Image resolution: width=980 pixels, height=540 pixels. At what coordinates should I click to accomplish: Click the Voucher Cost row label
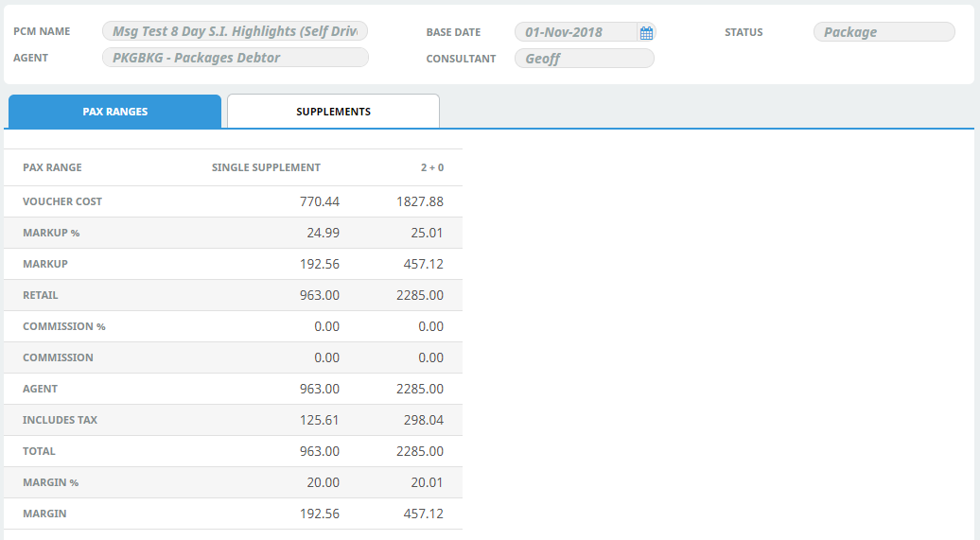coord(62,201)
